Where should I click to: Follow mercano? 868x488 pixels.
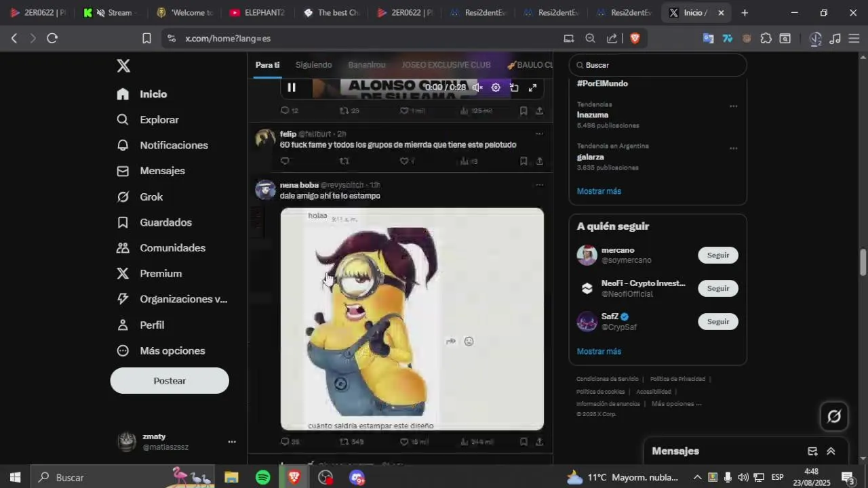(718, 256)
